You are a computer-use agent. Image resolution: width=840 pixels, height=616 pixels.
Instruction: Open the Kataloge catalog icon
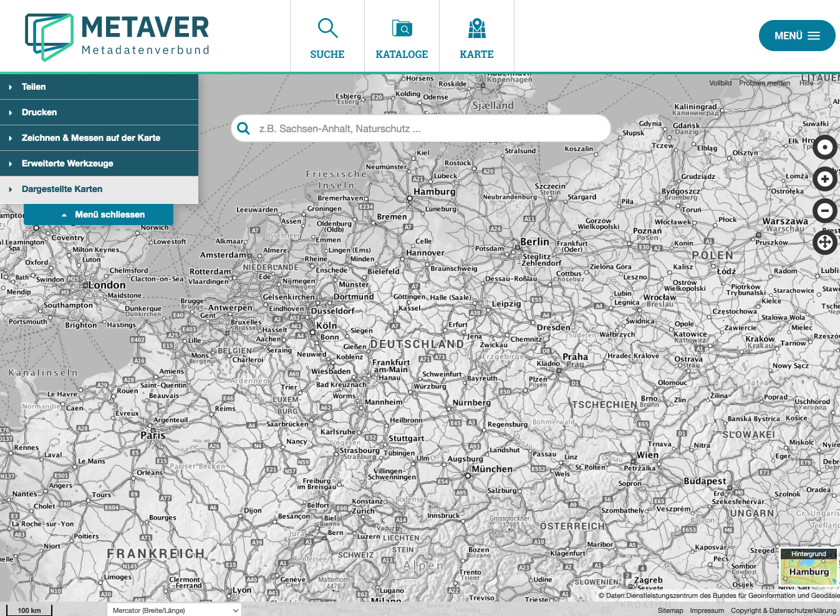pos(402,28)
